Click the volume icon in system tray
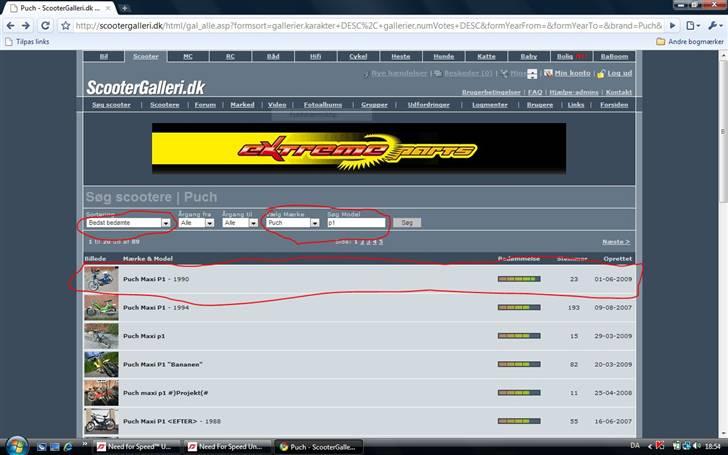This screenshot has width=728, height=455. point(696,446)
